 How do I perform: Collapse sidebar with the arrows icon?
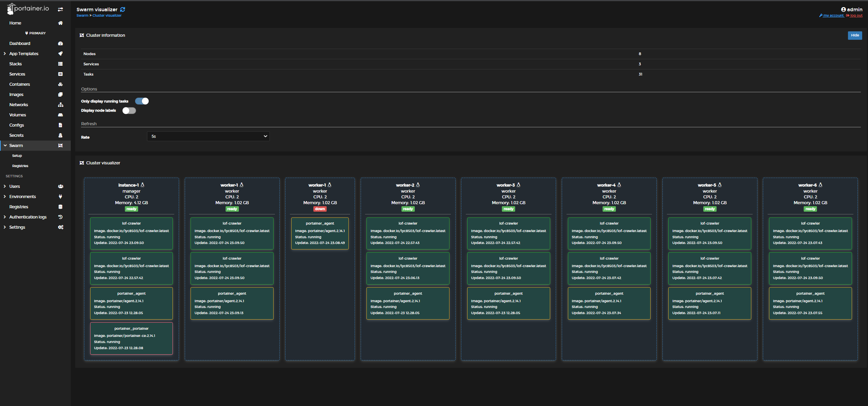[60, 10]
